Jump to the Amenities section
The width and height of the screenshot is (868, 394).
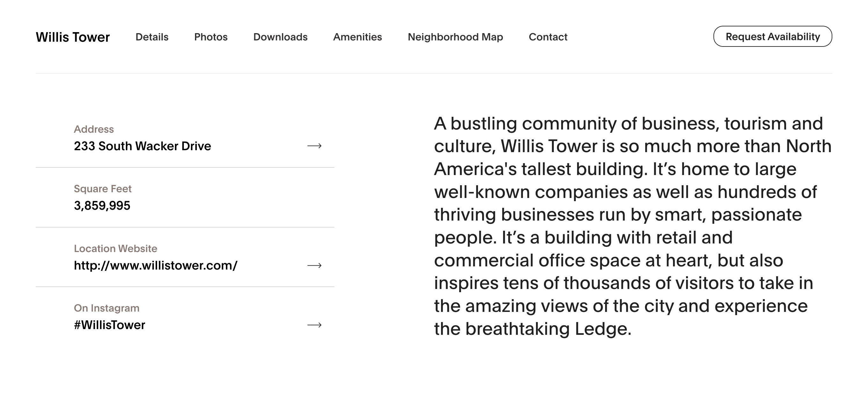[358, 37]
